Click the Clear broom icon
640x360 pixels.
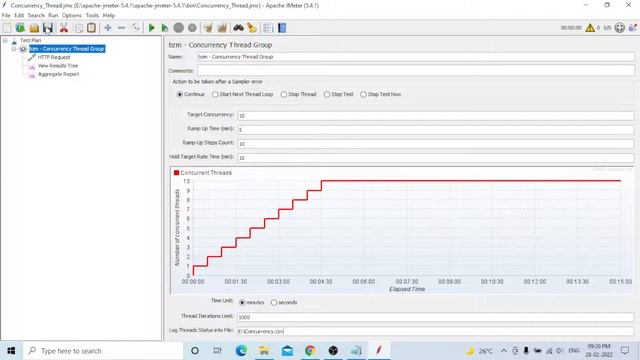208,28
